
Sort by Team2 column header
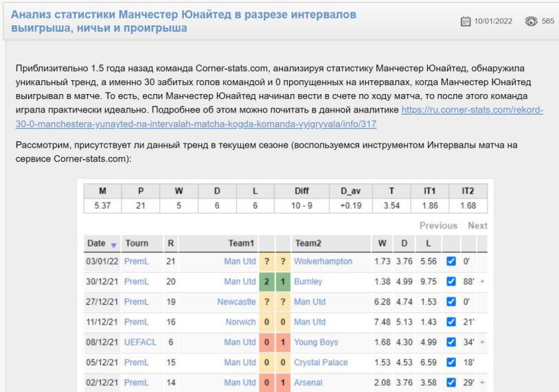(x=308, y=244)
